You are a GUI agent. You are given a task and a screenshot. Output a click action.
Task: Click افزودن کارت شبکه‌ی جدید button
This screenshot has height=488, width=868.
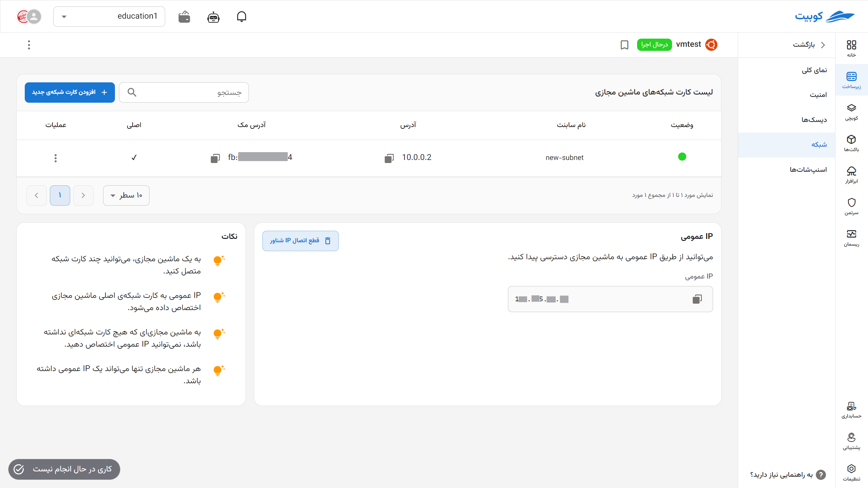[70, 92]
